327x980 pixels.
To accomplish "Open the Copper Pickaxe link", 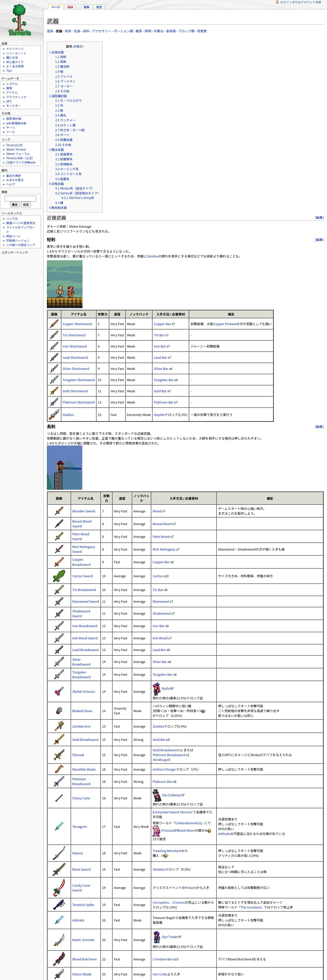I will click(225, 324).
